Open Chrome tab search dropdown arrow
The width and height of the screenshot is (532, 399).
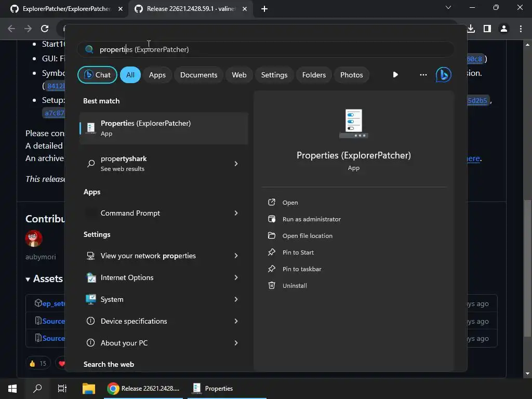(x=448, y=7)
